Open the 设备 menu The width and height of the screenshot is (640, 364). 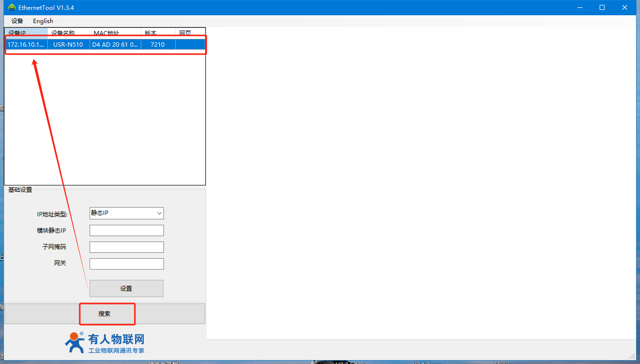[17, 21]
